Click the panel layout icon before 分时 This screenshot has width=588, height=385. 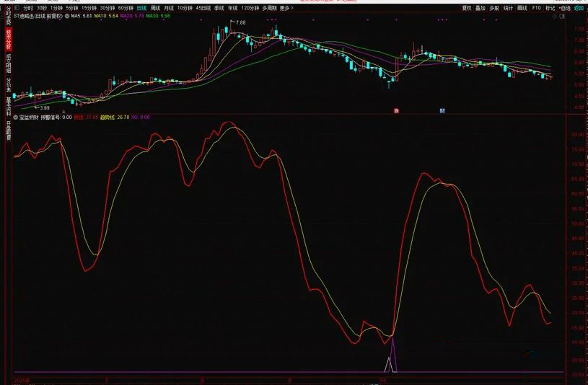click(17, 8)
